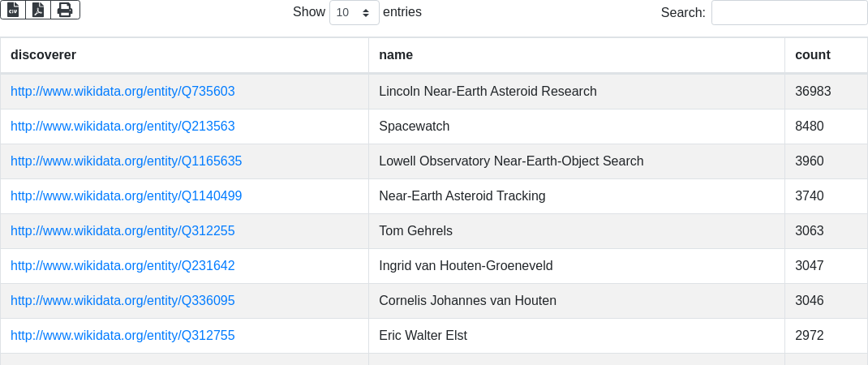Click the 36983 count cell
Image resolution: width=868 pixels, height=365 pixels.
click(813, 92)
